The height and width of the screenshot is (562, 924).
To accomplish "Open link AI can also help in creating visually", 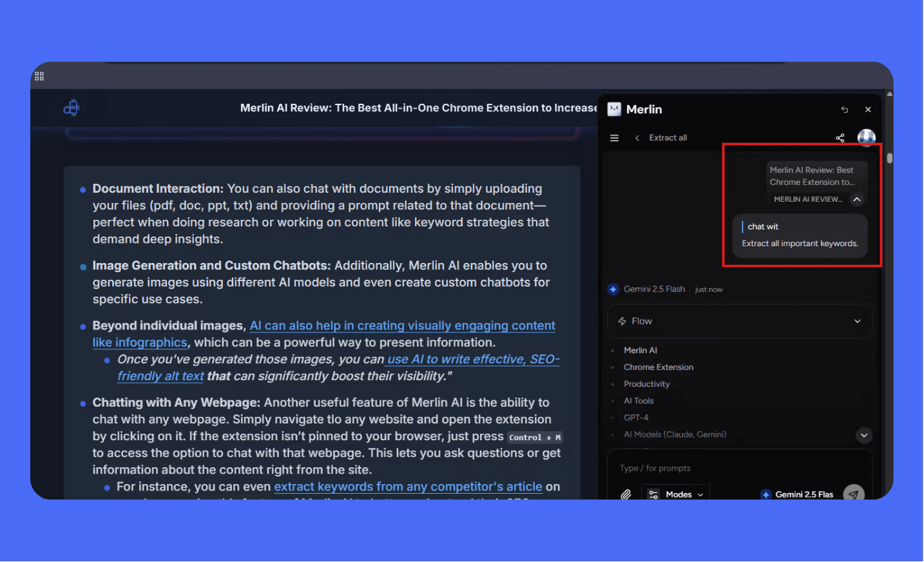I will (x=403, y=325).
